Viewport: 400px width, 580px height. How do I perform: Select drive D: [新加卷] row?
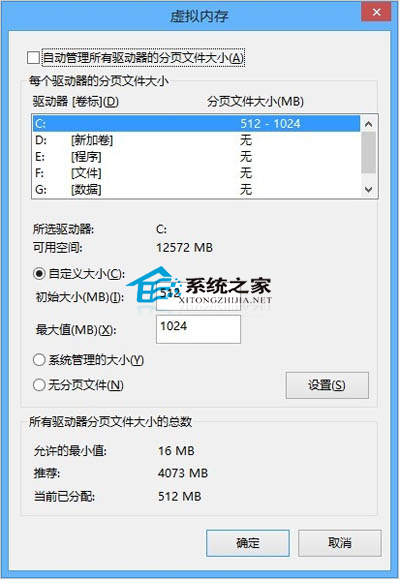(196, 140)
